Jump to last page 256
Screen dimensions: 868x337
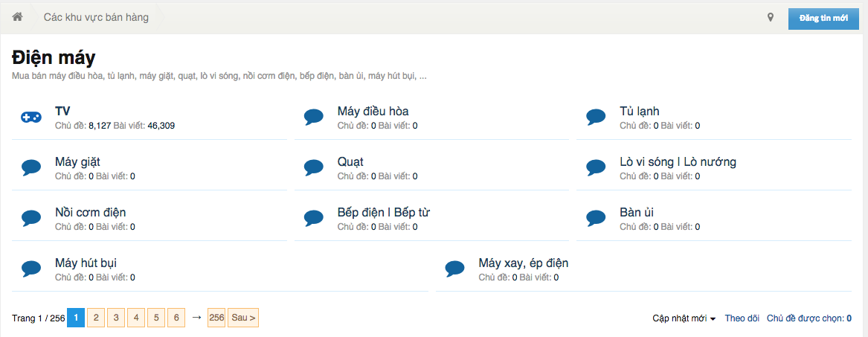(x=216, y=318)
